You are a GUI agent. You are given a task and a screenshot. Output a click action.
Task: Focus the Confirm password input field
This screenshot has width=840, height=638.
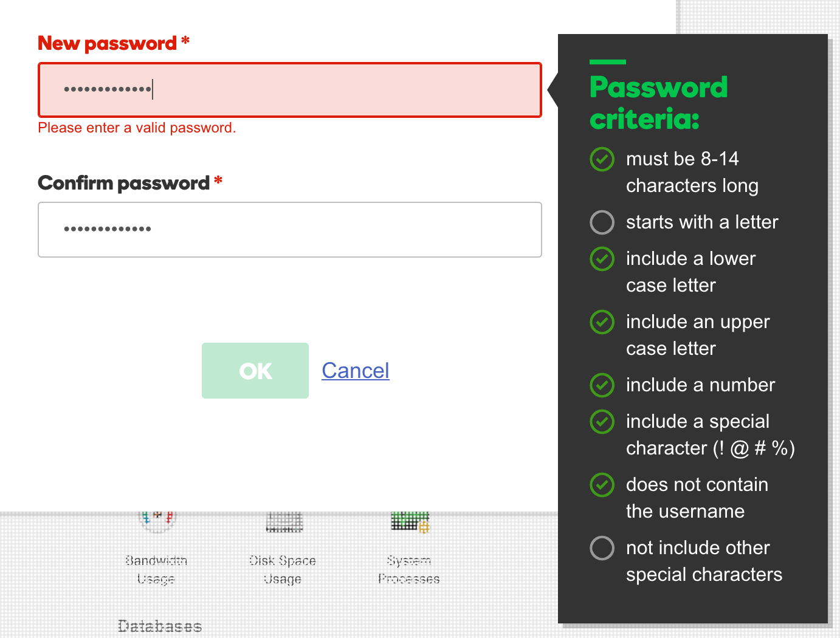pyautogui.click(x=289, y=230)
